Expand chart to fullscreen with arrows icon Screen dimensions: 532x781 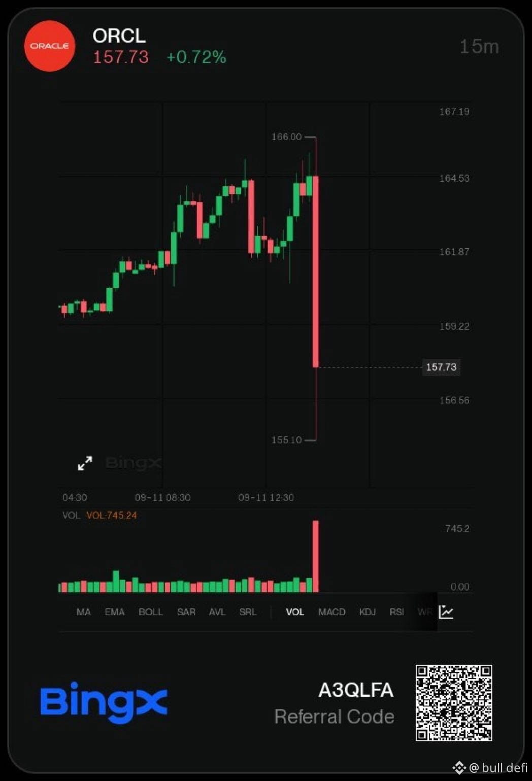click(85, 463)
